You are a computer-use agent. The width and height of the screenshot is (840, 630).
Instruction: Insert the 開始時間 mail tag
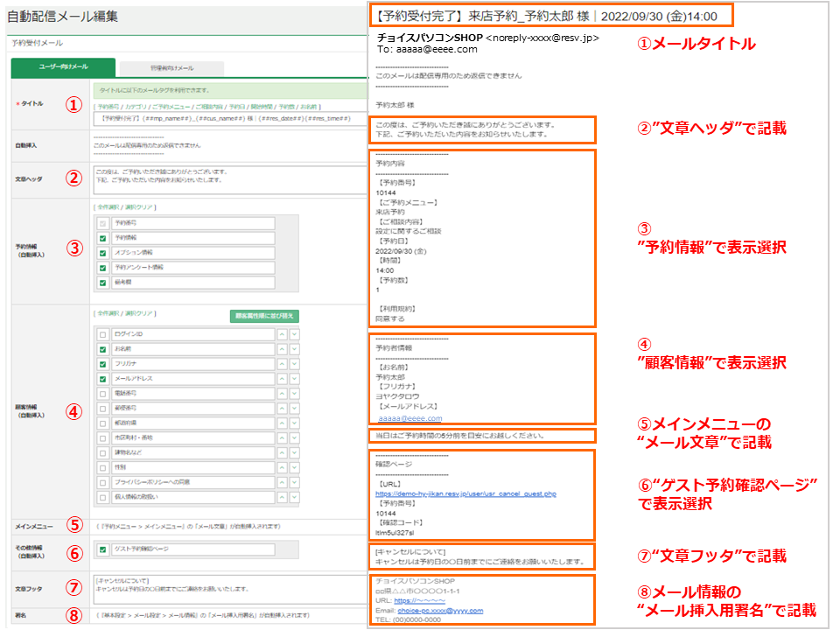click(x=262, y=107)
